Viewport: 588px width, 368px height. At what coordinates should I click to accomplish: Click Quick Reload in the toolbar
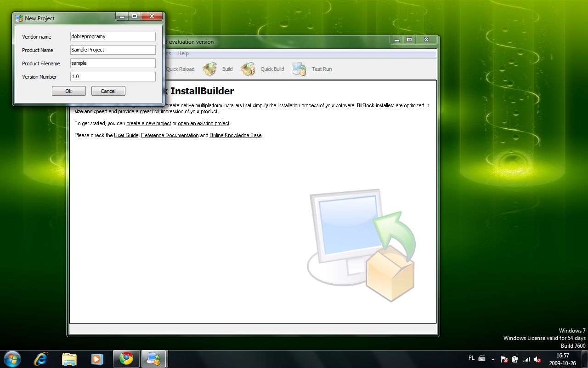(180, 69)
